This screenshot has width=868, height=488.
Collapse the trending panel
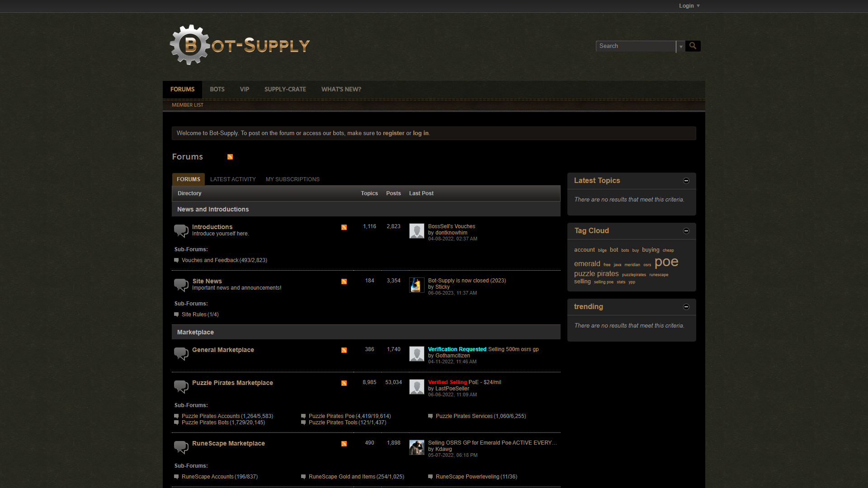pos(686,306)
